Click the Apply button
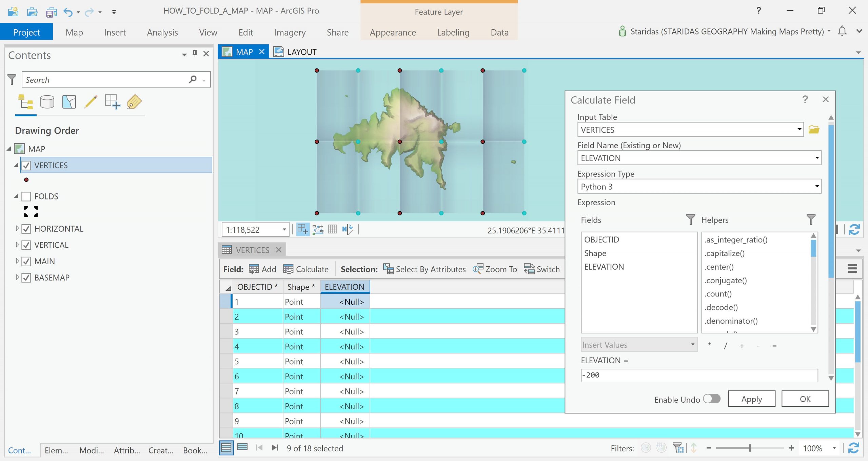The width and height of the screenshot is (868, 461). click(751, 399)
